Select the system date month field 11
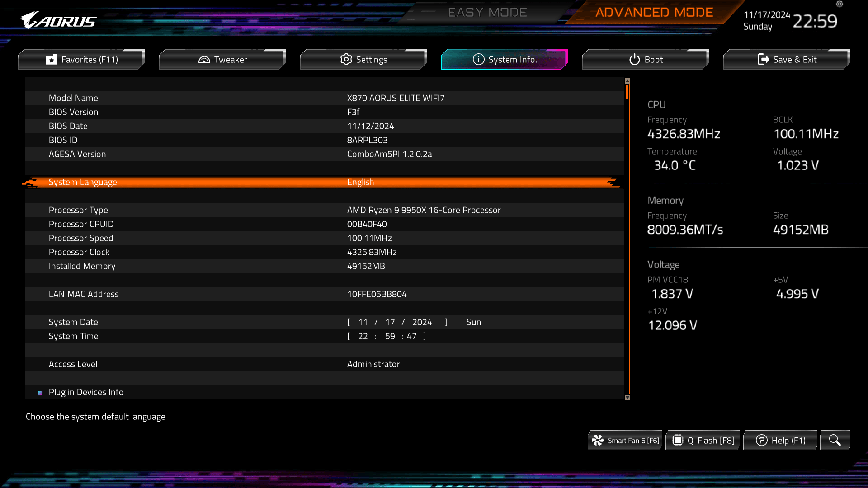Image resolution: width=868 pixels, height=488 pixels. click(363, 322)
